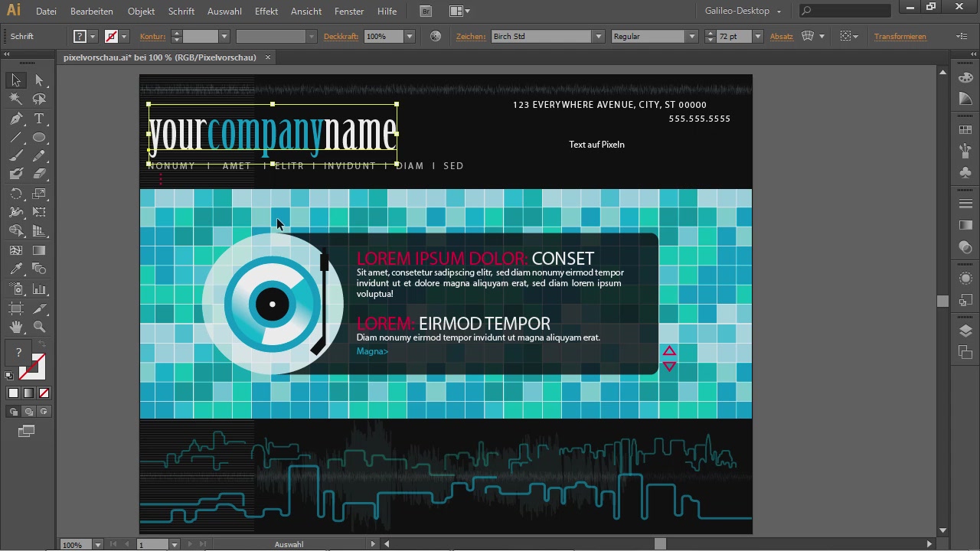Open stroke weight dropdown
This screenshot has width=980, height=551.
224,37
